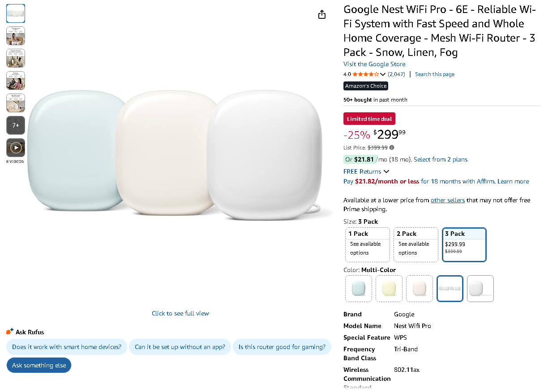Play the product video thumbnail

(x=16, y=147)
